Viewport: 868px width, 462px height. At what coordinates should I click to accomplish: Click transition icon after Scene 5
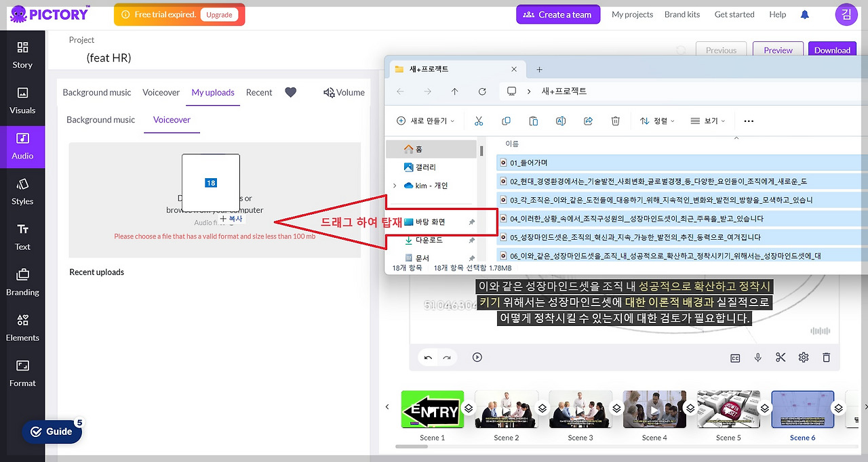764,408
